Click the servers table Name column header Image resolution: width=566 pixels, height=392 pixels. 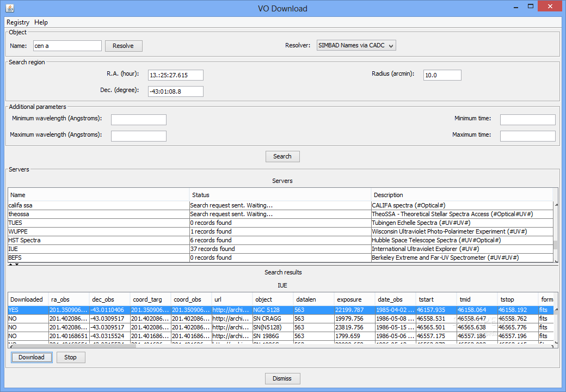coord(99,195)
